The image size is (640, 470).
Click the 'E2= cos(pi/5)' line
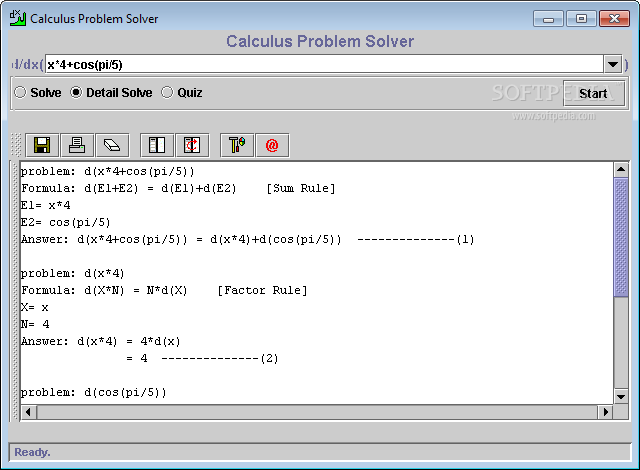(66, 222)
